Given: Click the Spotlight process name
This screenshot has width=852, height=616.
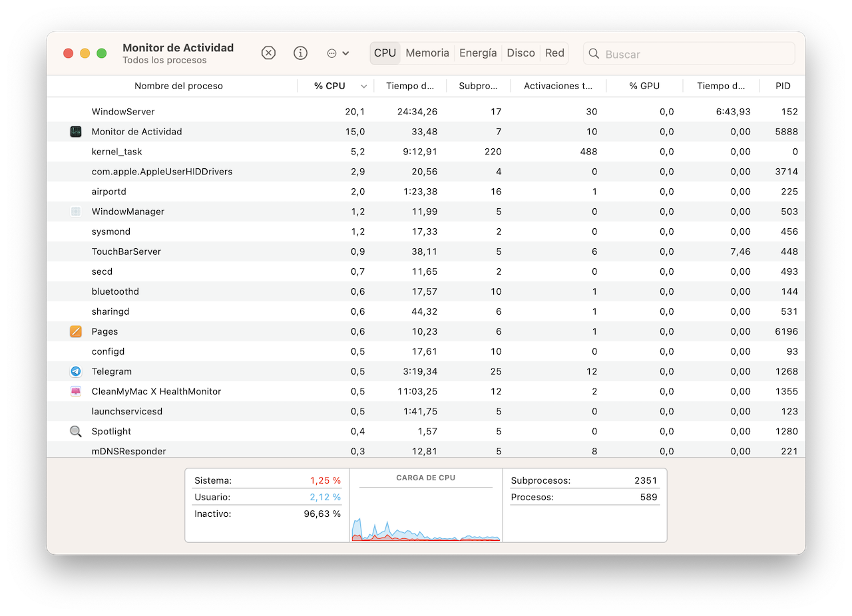Looking at the screenshot, I should click(x=111, y=431).
